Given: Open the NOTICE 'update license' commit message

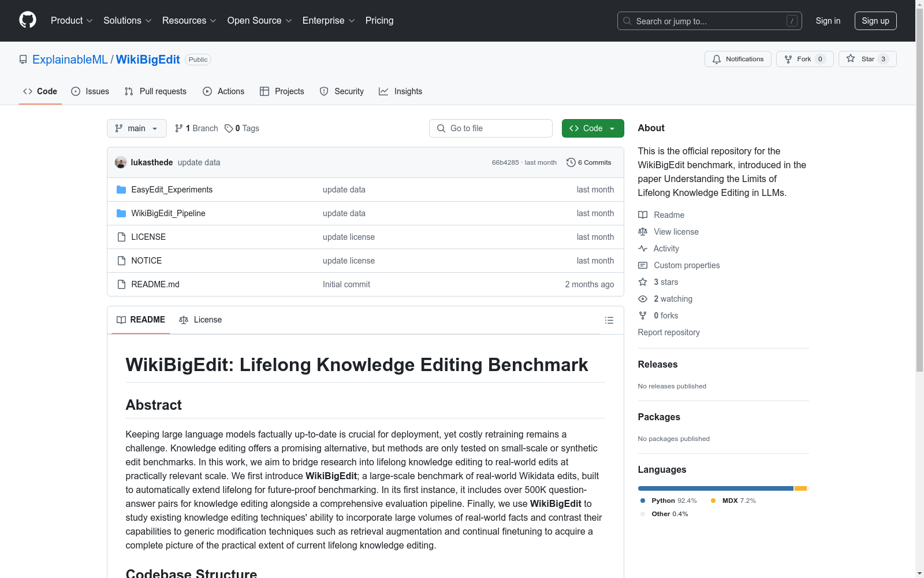Looking at the screenshot, I should 349,261.
